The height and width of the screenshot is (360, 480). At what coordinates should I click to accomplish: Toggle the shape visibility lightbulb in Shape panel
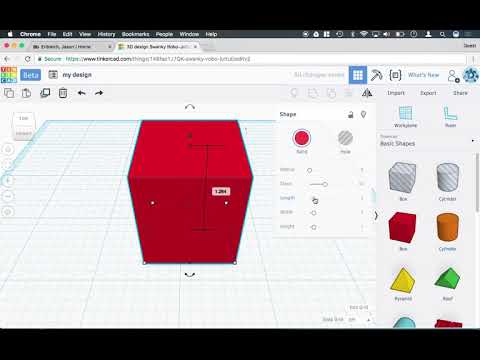tap(363, 115)
